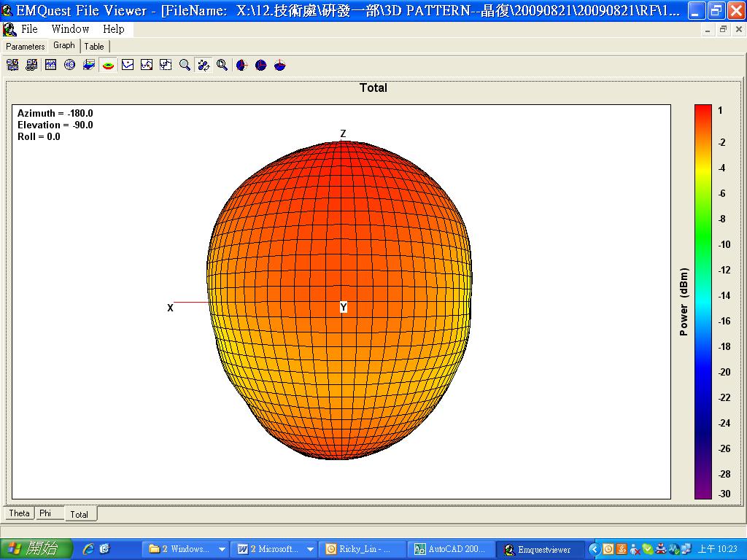Image resolution: width=747 pixels, height=560 pixels.
Task: Click the magnifier-over-page zoom icon
Action: click(222, 65)
